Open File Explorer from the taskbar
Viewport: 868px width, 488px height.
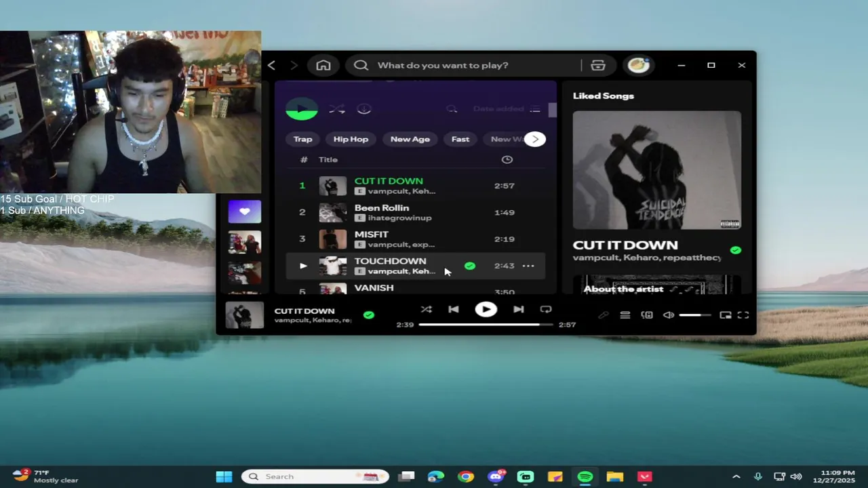tap(615, 476)
